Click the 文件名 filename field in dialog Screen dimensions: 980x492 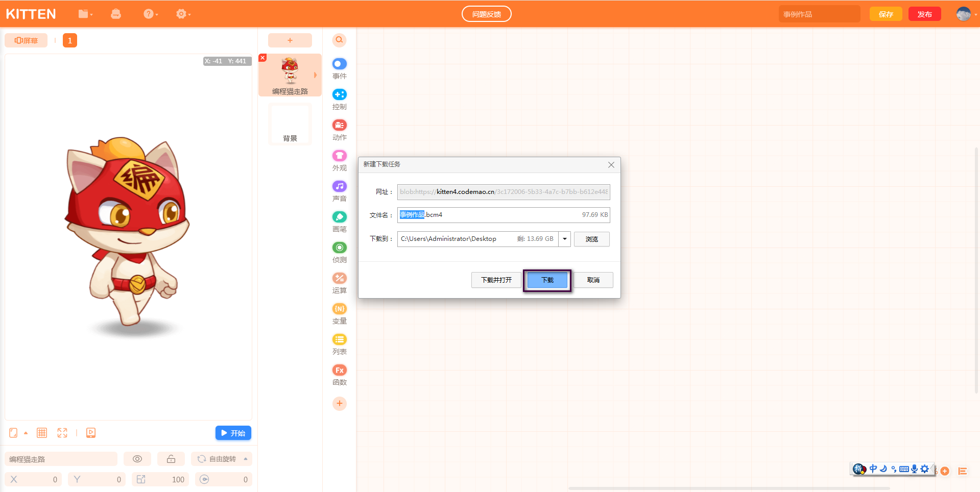[x=504, y=215]
